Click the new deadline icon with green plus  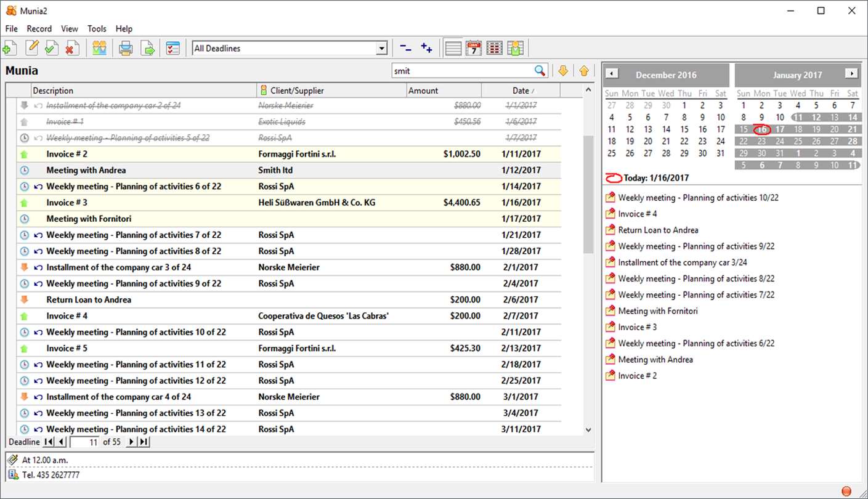pos(10,48)
